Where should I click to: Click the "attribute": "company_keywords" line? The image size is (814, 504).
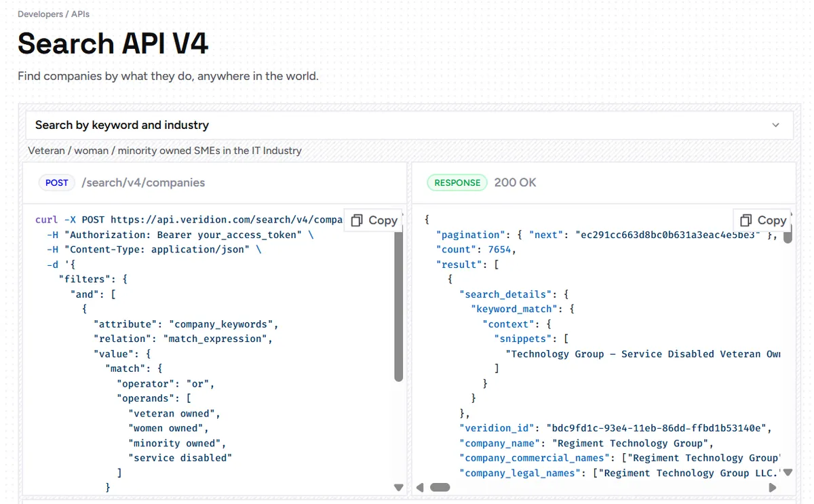point(186,324)
